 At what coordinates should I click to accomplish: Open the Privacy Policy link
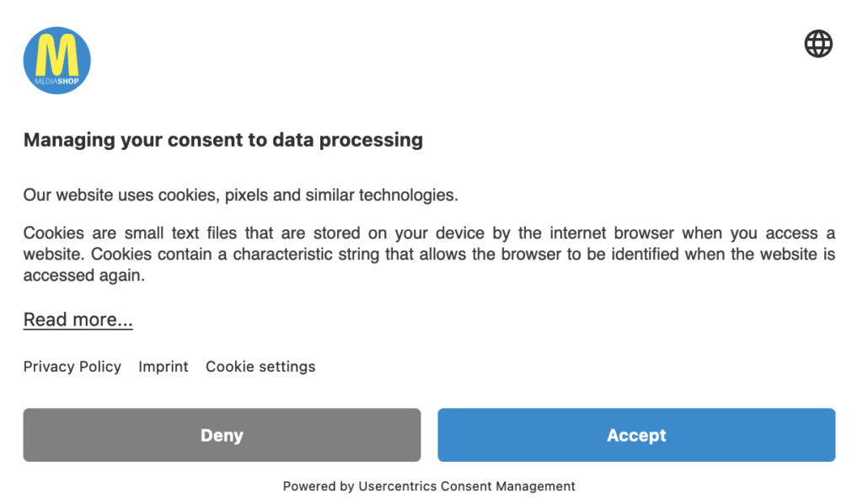pyautogui.click(x=72, y=367)
